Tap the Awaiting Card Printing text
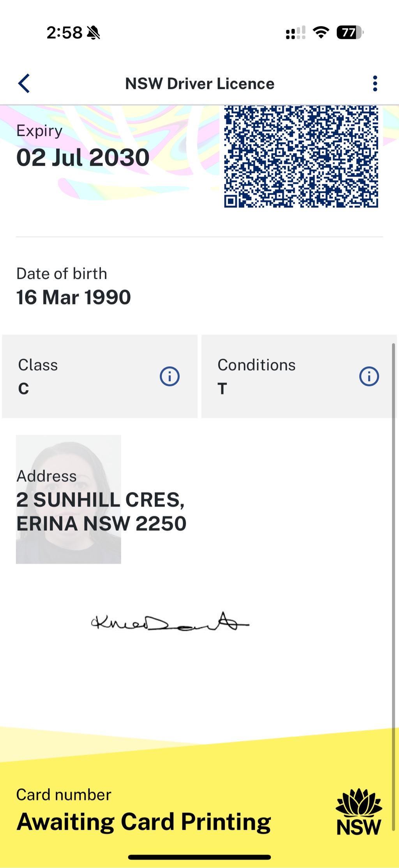 pyautogui.click(x=143, y=822)
